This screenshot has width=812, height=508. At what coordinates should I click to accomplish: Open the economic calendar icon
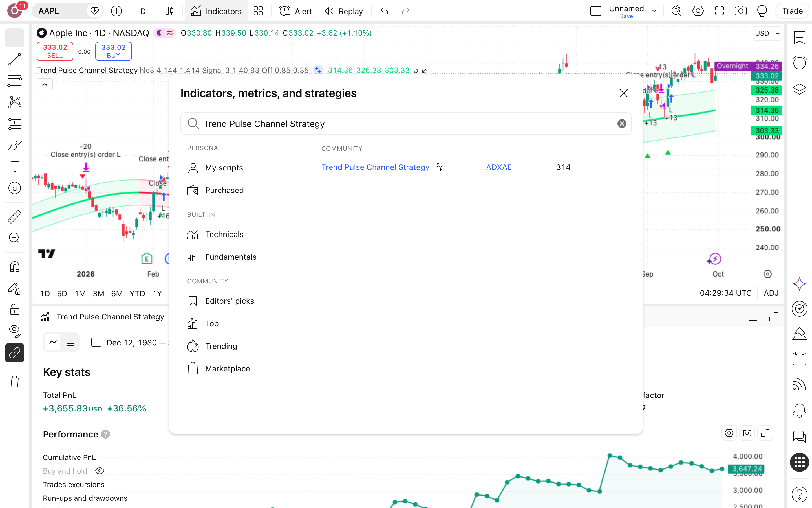click(x=799, y=358)
